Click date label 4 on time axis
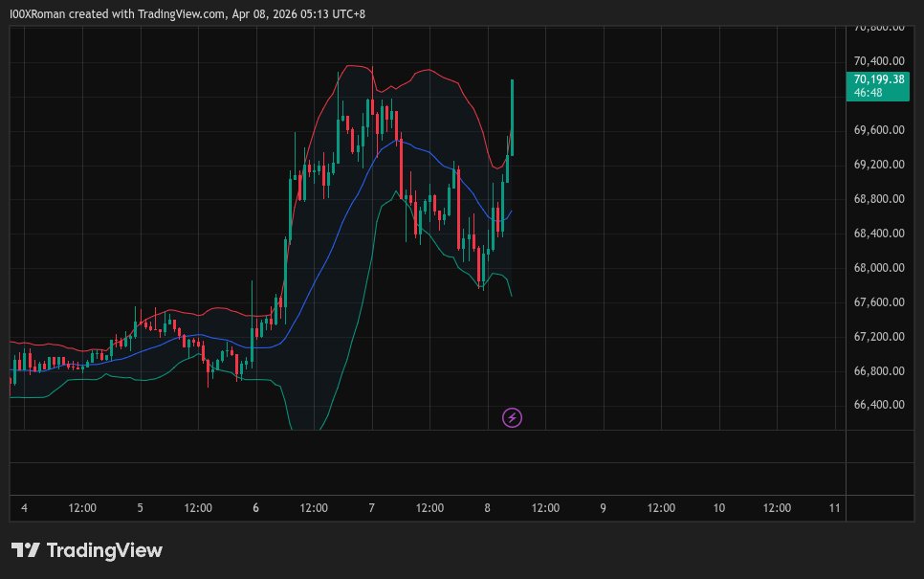Image resolution: width=924 pixels, height=579 pixels. point(24,508)
